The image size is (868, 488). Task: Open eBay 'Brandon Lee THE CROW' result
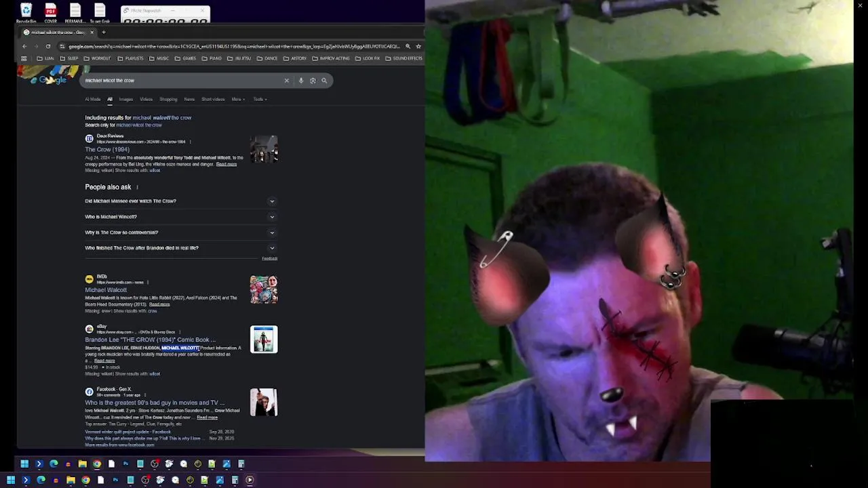tap(150, 340)
